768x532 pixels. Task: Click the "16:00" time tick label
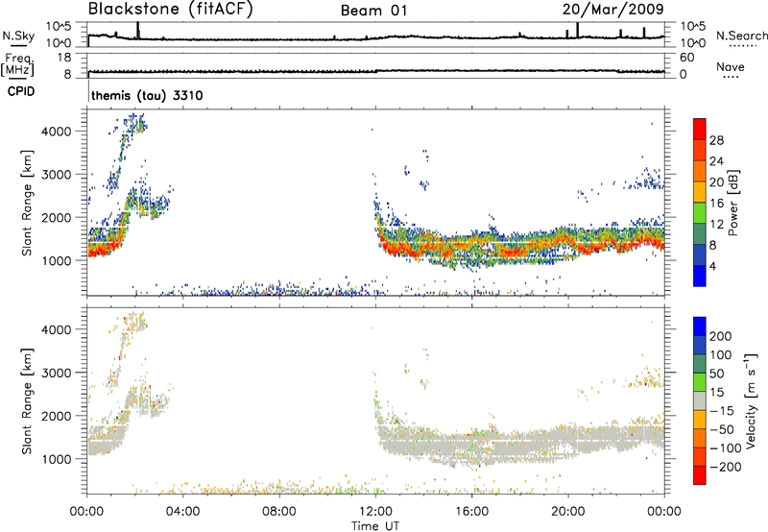point(471,512)
